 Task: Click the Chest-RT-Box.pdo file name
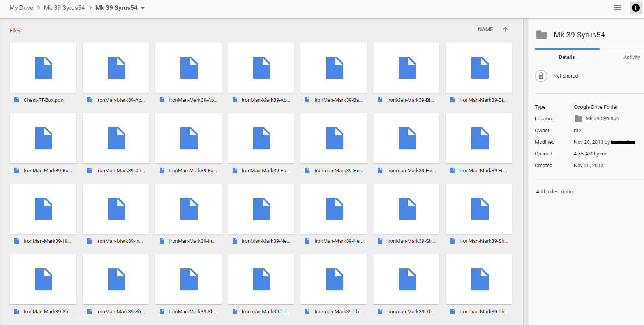click(x=44, y=100)
